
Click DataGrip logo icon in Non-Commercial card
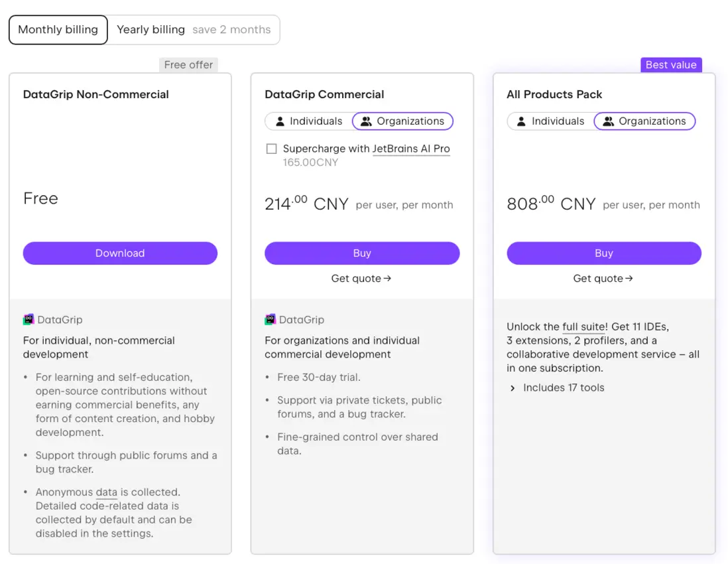coord(29,320)
